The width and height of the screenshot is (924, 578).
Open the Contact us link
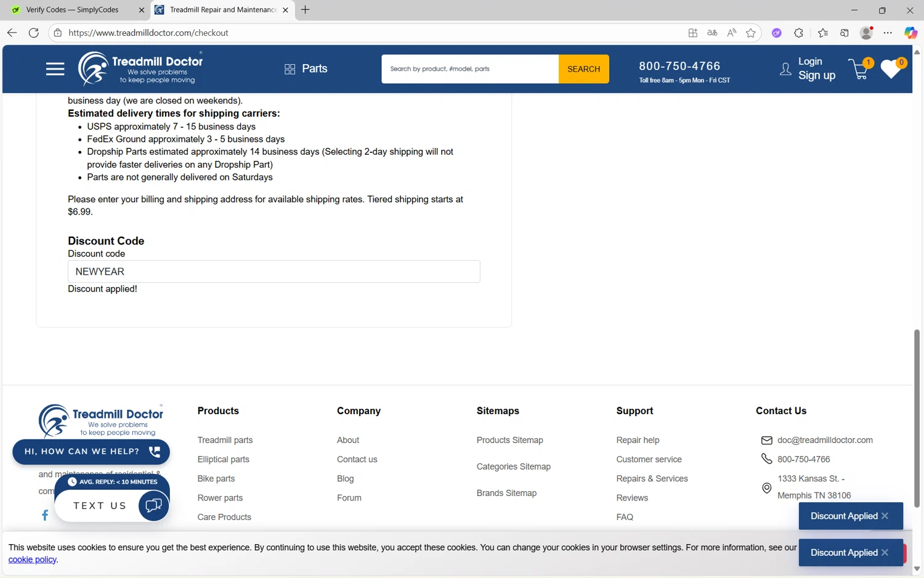coord(357,459)
